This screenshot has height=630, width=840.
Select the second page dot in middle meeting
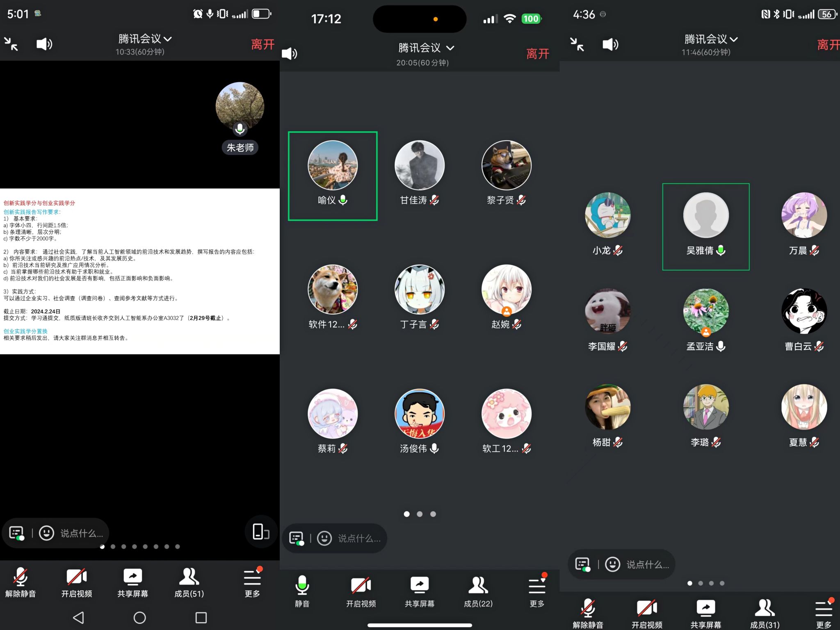(420, 514)
